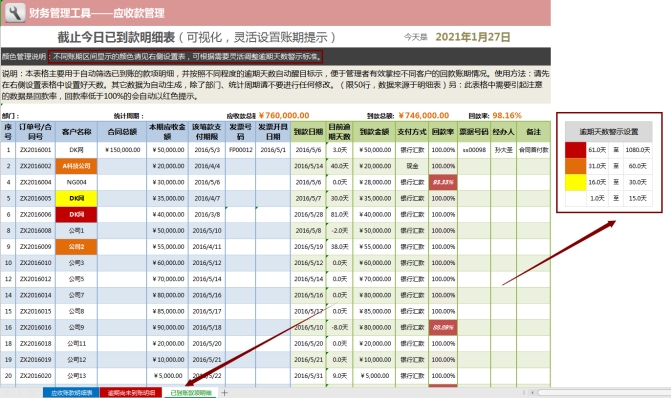Select the 15.0天 upper limit cell
This screenshot has width=671, height=398.
(x=638, y=199)
